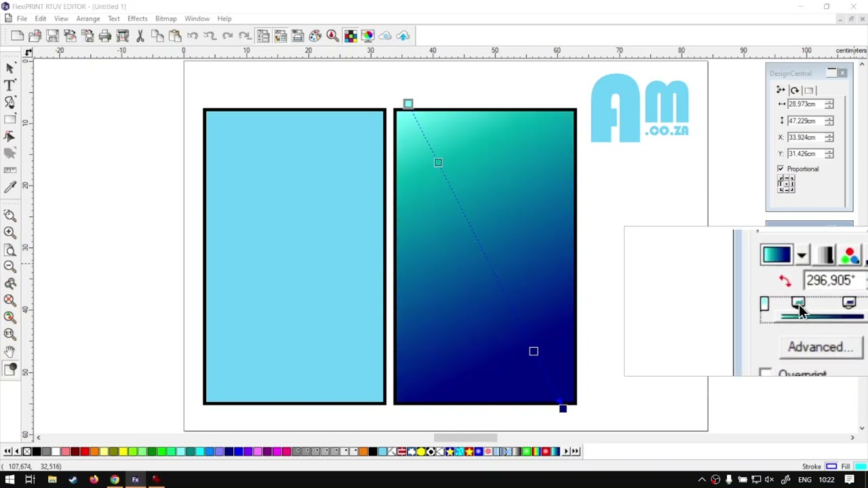This screenshot has height=488, width=868.
Task: Choose the Select arrow tool
Action: pyautogui.click(x=10, y=68)
